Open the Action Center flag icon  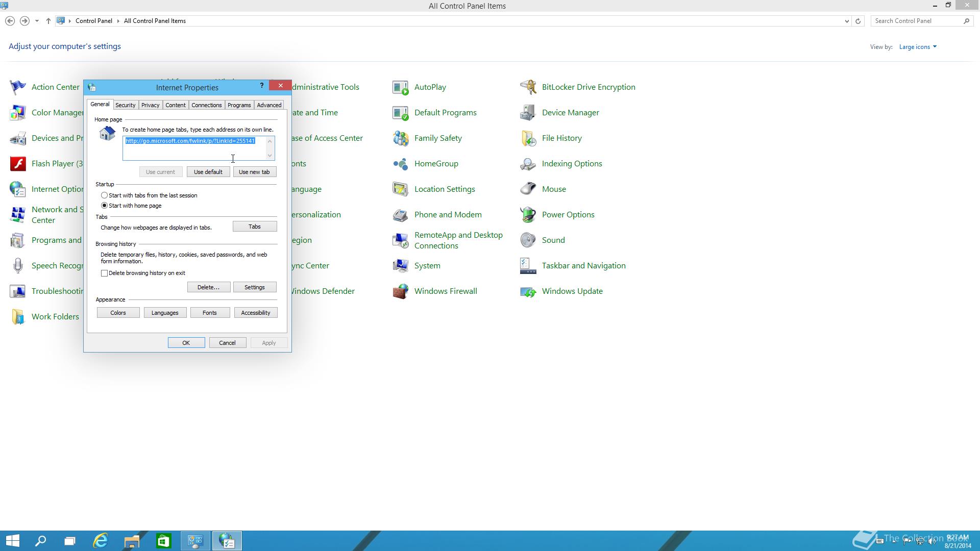(18, 87)
